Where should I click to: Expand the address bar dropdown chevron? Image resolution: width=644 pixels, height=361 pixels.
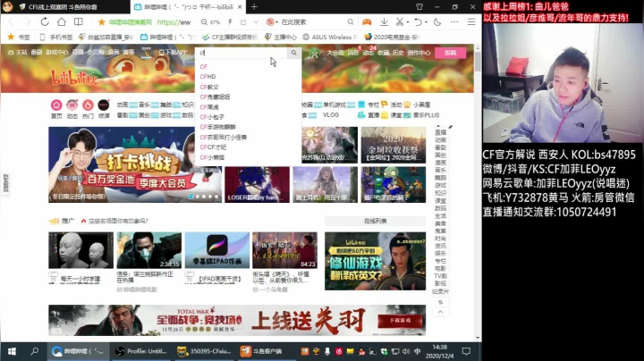tap(256, 22)
